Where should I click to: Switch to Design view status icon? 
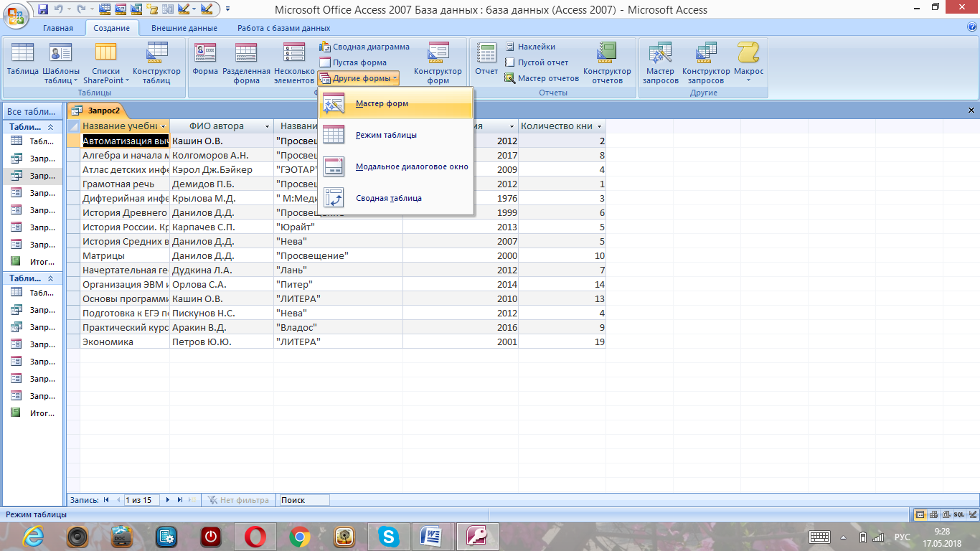coord(971,514)
